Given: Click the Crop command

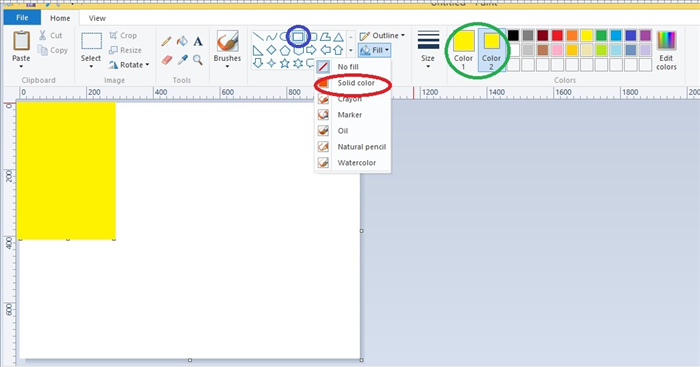Looking at the screenshot, I should pos(123,35).
